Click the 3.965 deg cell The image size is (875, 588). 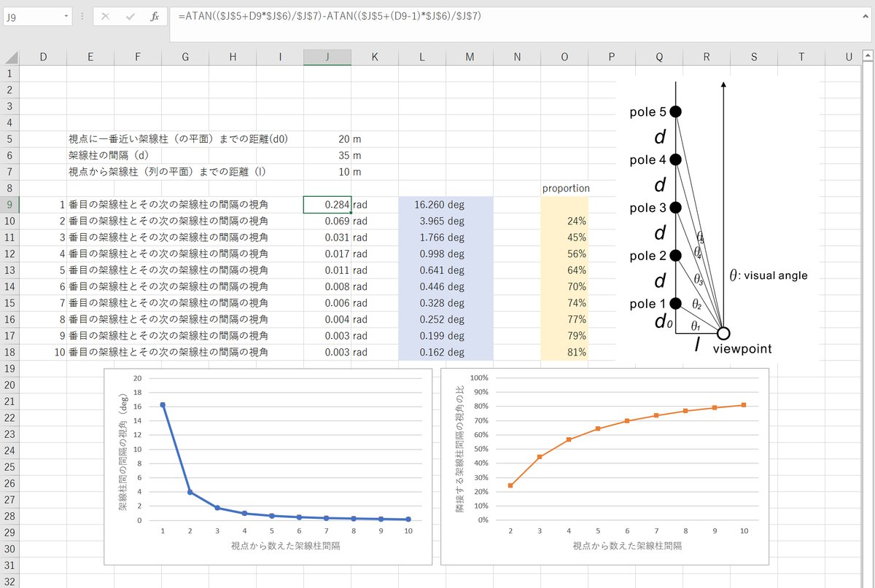tap(422, 221)
